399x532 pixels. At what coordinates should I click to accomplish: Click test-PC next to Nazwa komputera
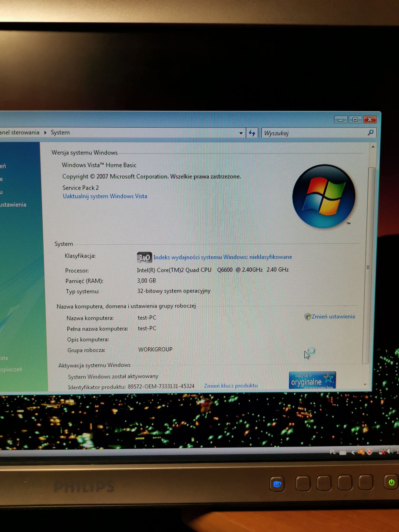[147, 318]
